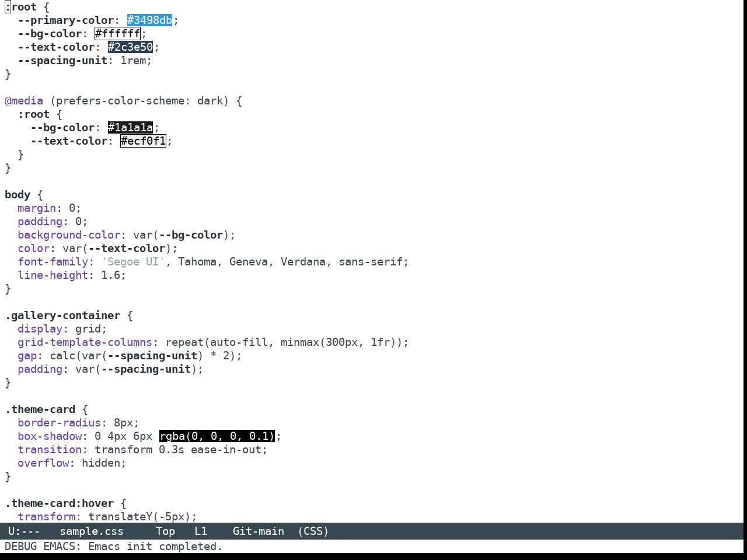Click the .gallery-container selector
This screenshot has height=560, width=747.
(62, 315)
